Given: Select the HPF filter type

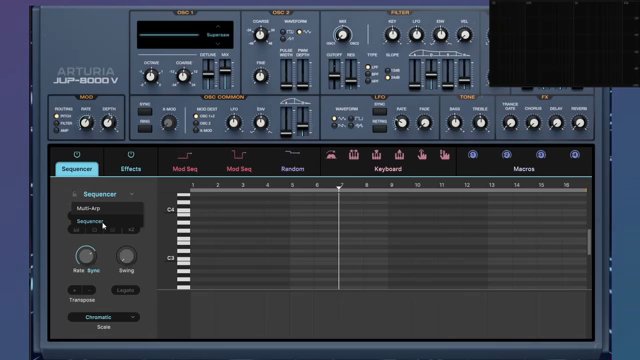Looking at the screenshot, I should tap(368, 81).
